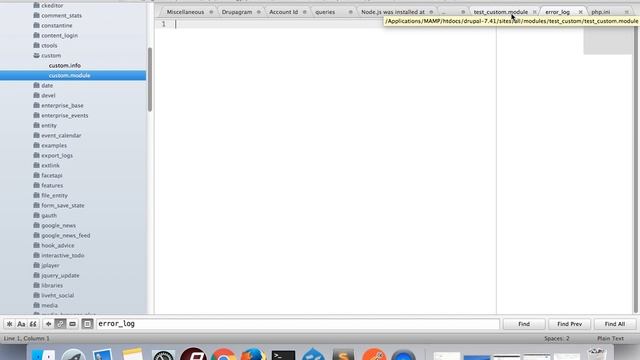Switch to the Miscellaneous tab

(x=185, y=12)
